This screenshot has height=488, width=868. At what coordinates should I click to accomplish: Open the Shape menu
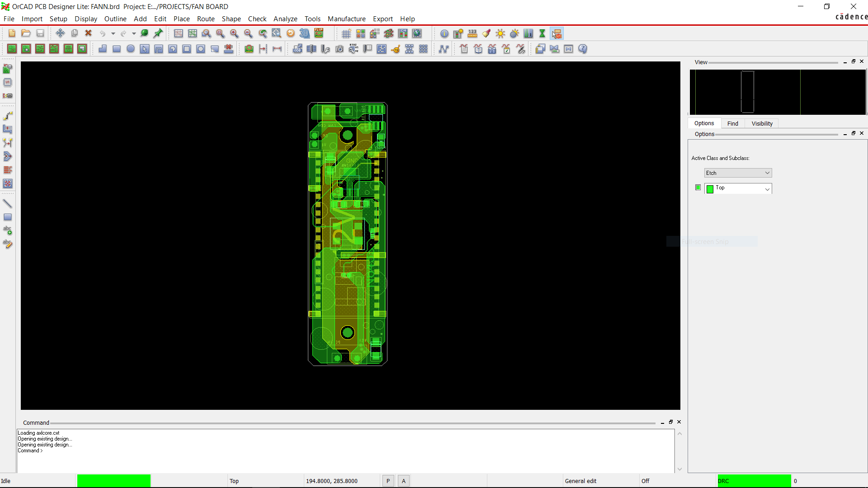(x=231, y=19)
